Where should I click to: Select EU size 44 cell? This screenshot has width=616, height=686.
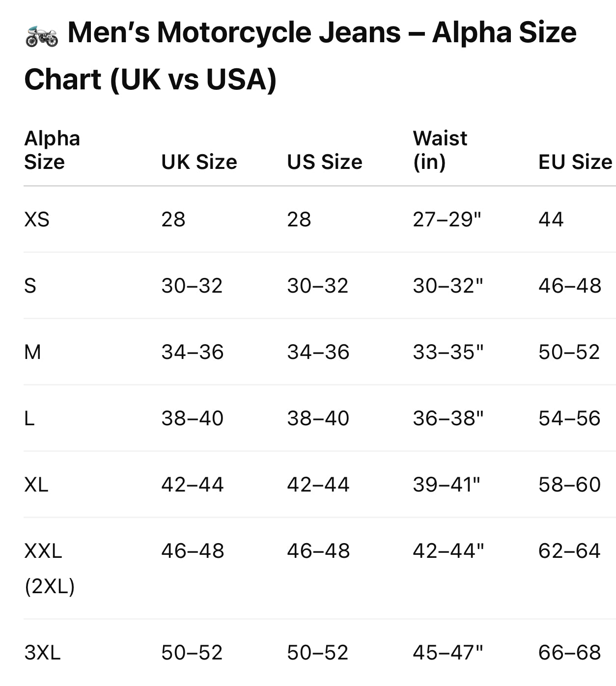tap(551, 220)
